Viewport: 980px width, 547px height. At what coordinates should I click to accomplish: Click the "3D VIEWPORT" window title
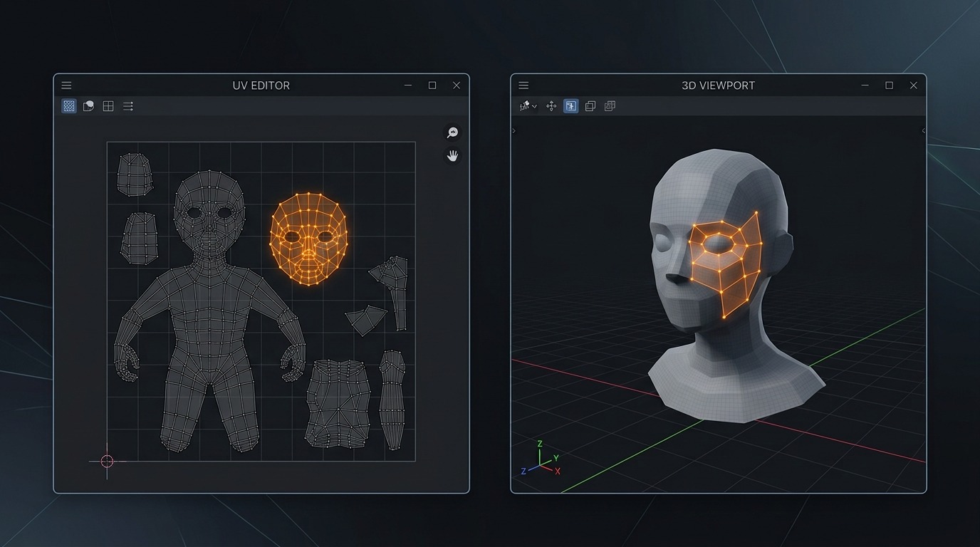(x=719, y=85)
